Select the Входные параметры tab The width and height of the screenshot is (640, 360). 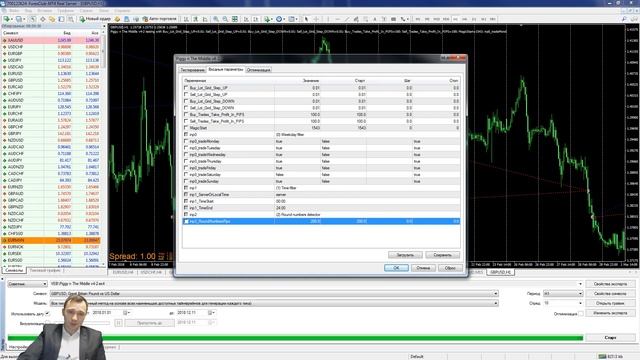(226, 69)
